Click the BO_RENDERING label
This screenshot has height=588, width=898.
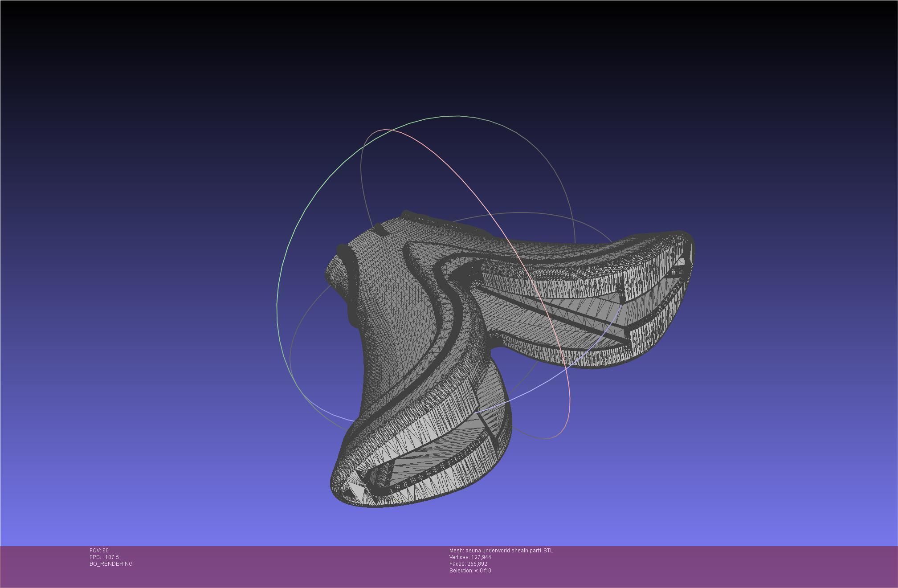pyautogui.click(x=111, y=564)
